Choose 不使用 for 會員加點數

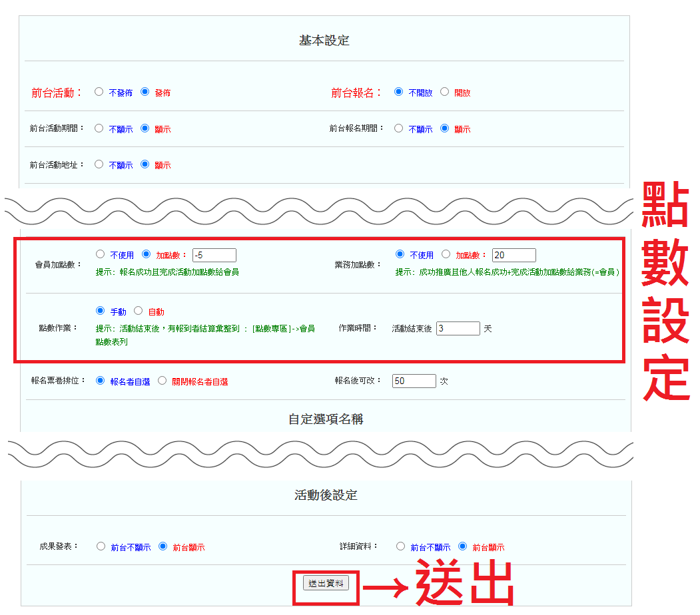coord(101,254)
